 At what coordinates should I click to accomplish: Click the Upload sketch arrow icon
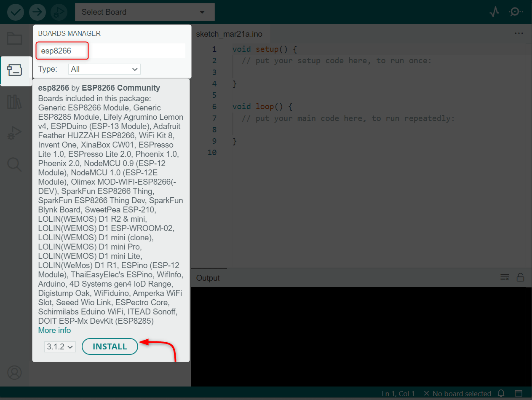click(x=37, y=12)
